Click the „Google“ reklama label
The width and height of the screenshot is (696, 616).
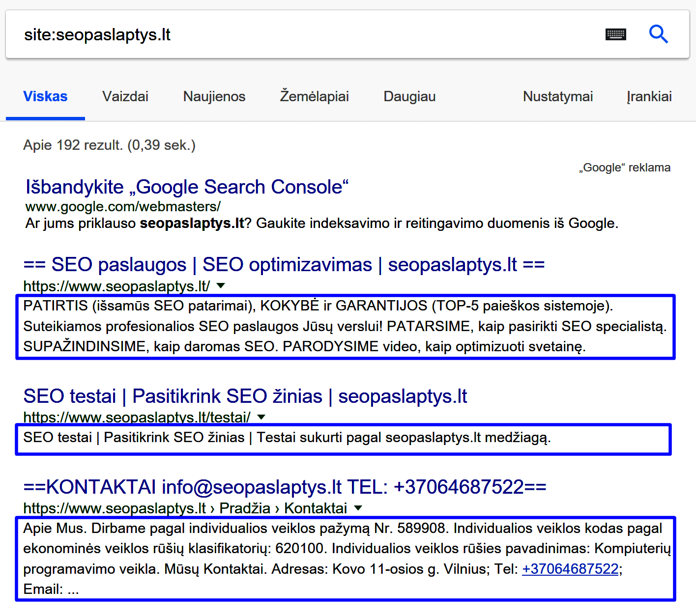point(624,168)
